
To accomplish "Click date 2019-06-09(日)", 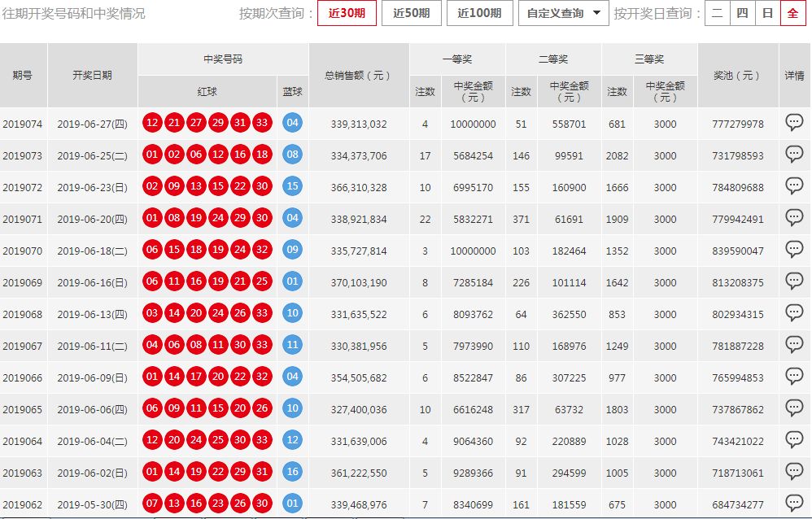I will [x=92, y=378].
